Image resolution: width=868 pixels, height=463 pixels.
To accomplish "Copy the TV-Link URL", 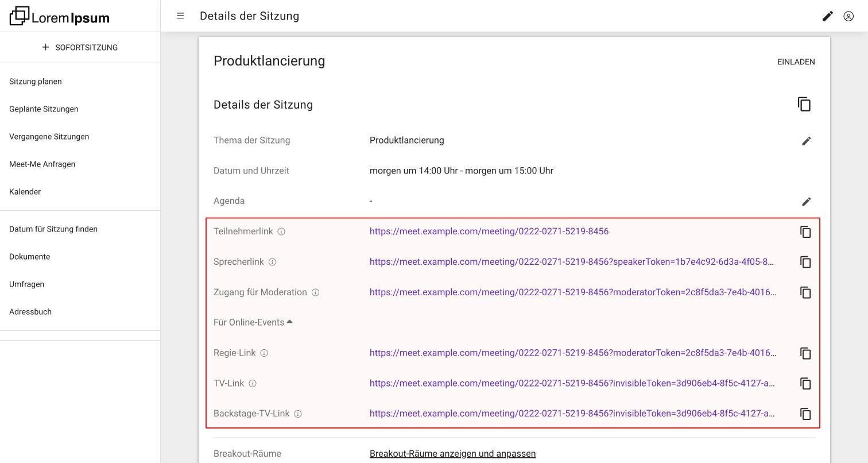I will [x=805, y=384].
